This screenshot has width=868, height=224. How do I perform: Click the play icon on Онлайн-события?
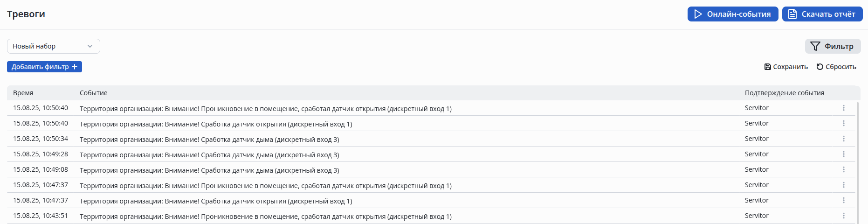click(698, 14)
